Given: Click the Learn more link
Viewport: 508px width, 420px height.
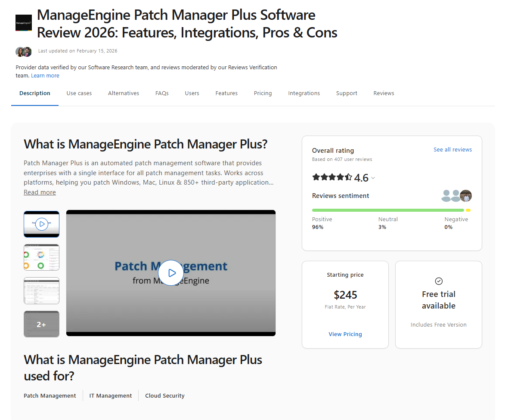Looking at the screenshot, I should click(x=45, y=75).
